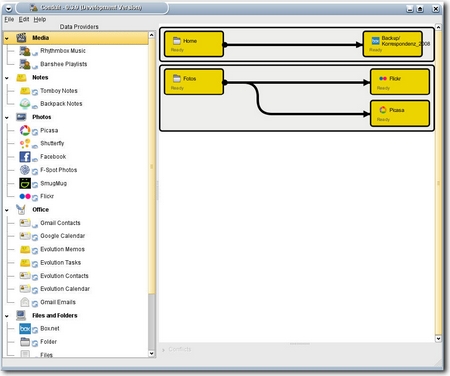Image resolution: width=450 pixels, height=376 pixels.
Task: Click the Tomboy Notes icon
Action: coord(25,91)
